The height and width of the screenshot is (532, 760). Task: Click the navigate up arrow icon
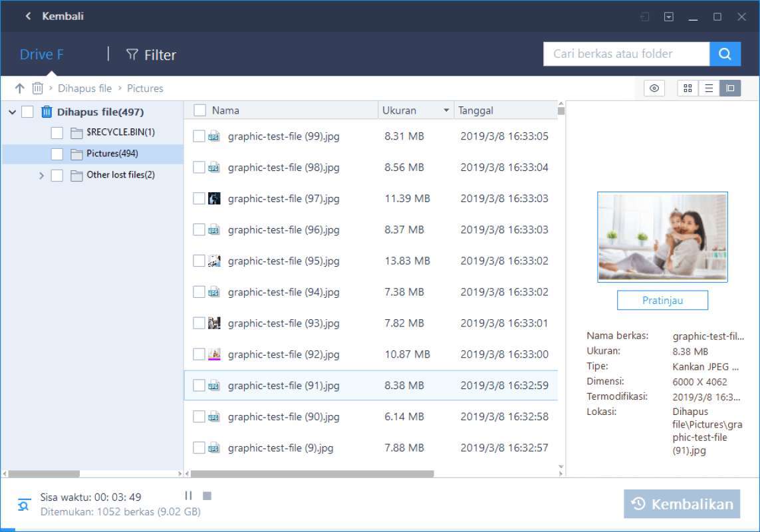[19, 87]
